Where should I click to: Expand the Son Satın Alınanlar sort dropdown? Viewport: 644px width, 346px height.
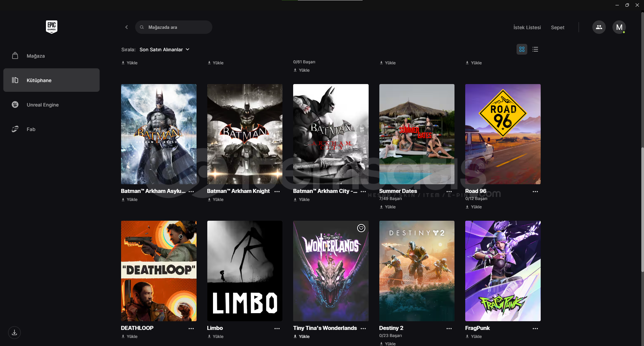click(x=164, y=50)
